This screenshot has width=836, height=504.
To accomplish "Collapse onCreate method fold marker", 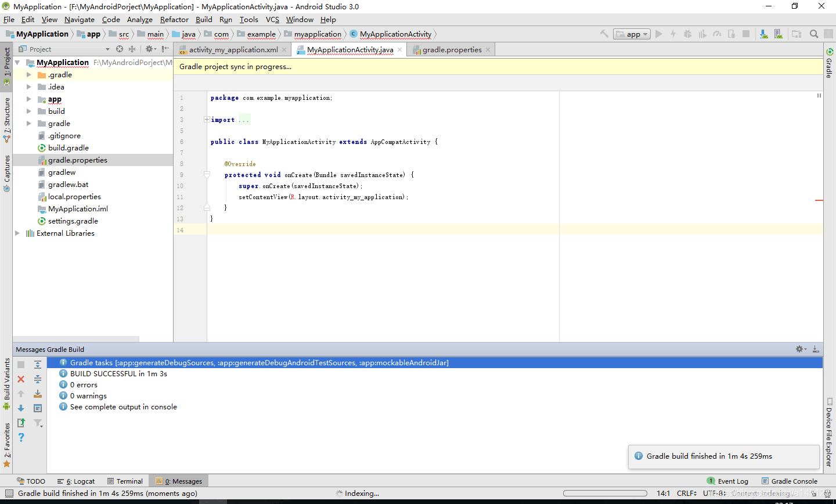I will 207,174.
